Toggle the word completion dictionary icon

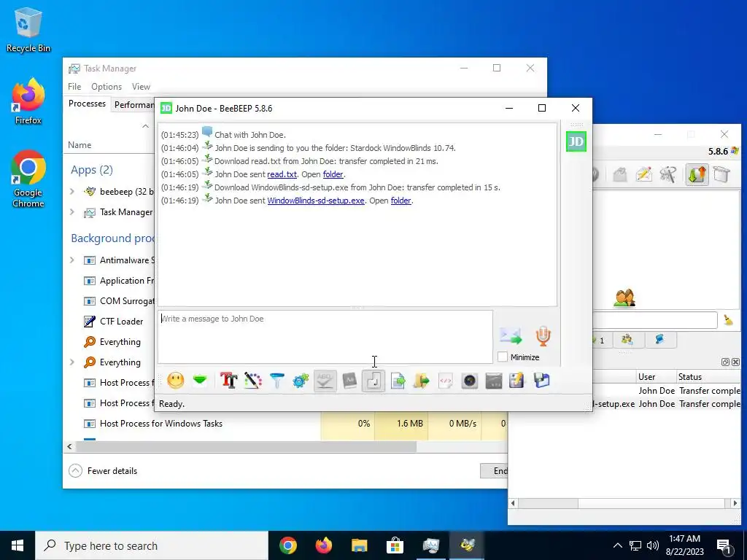349,381
